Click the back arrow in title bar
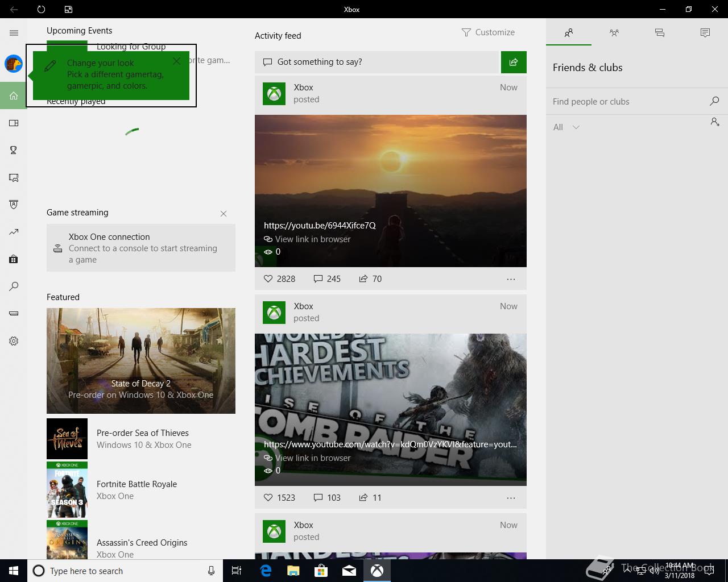The image size is (728, 582). [14, 9]
